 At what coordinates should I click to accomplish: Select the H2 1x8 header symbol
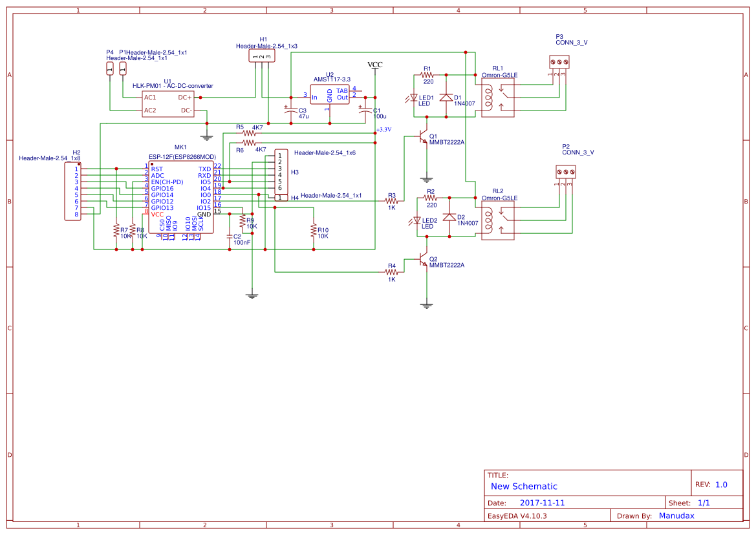pos(73,191)
